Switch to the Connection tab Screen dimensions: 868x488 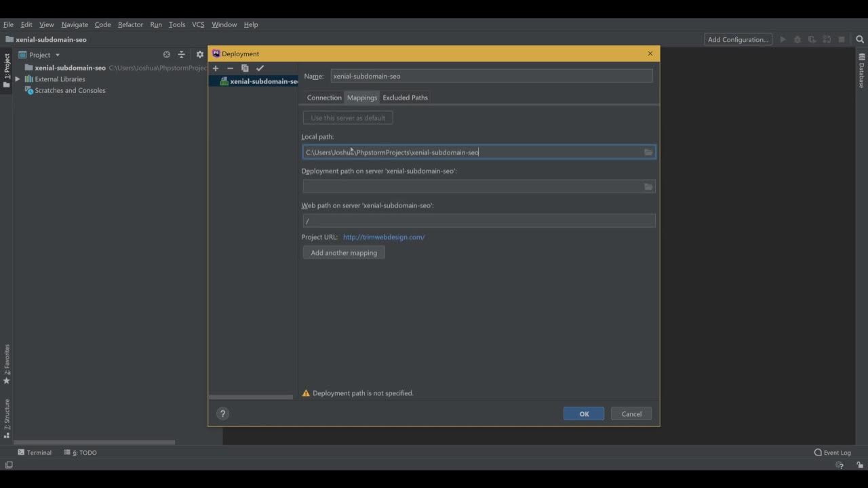pos(324,98)
